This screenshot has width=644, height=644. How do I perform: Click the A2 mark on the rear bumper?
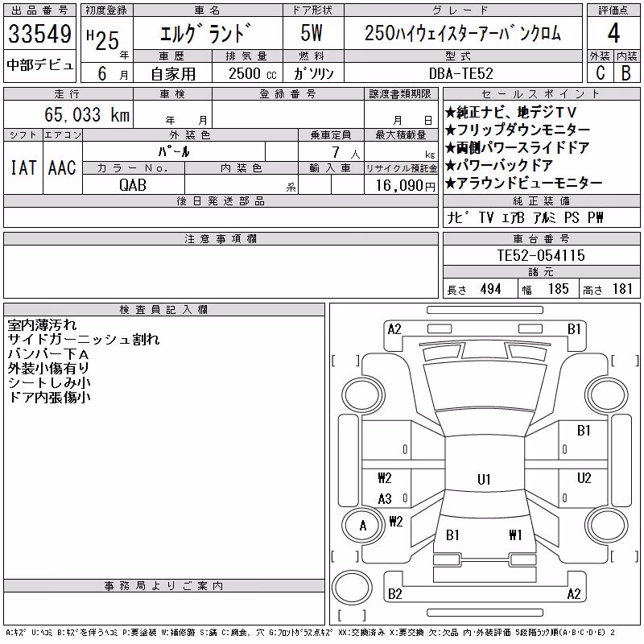(x=574, y=594)
